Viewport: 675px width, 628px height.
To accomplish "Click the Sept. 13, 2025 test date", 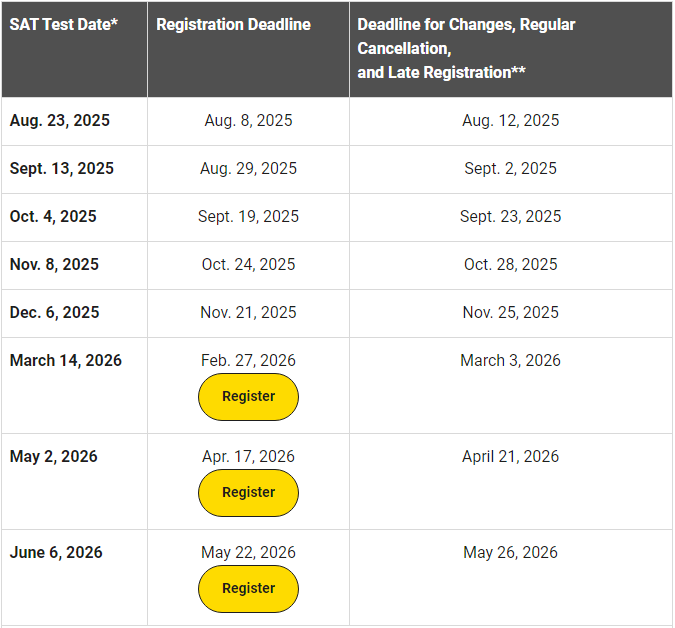I will pos(62,168).
